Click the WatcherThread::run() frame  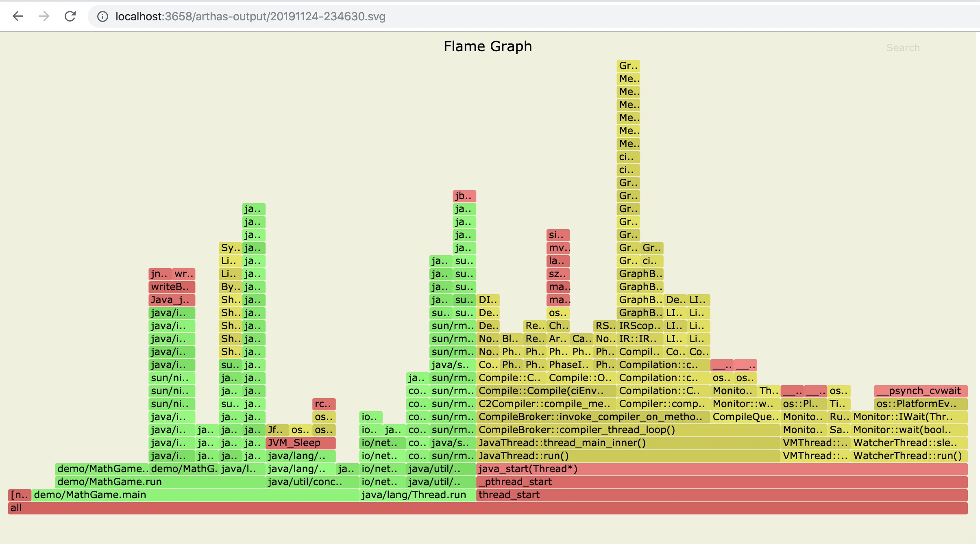pos(910,456)
